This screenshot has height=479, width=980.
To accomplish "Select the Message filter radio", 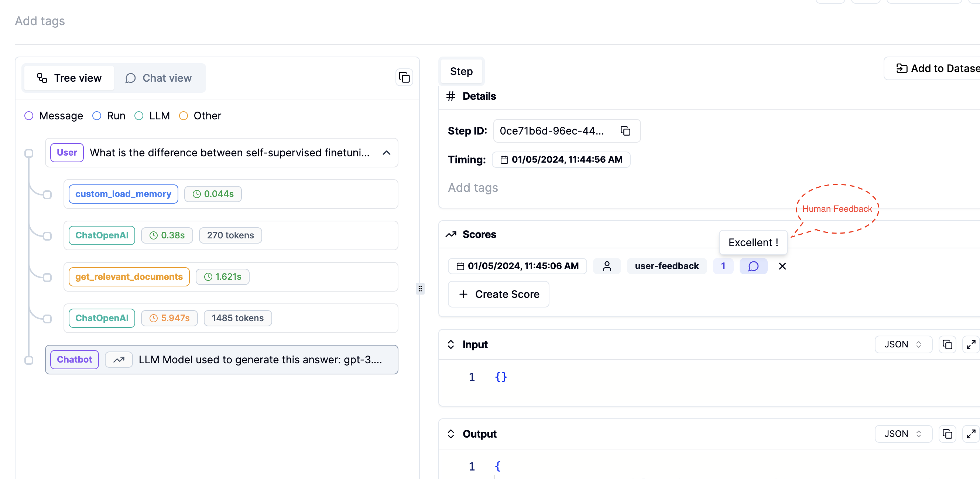I will point(29,116).
